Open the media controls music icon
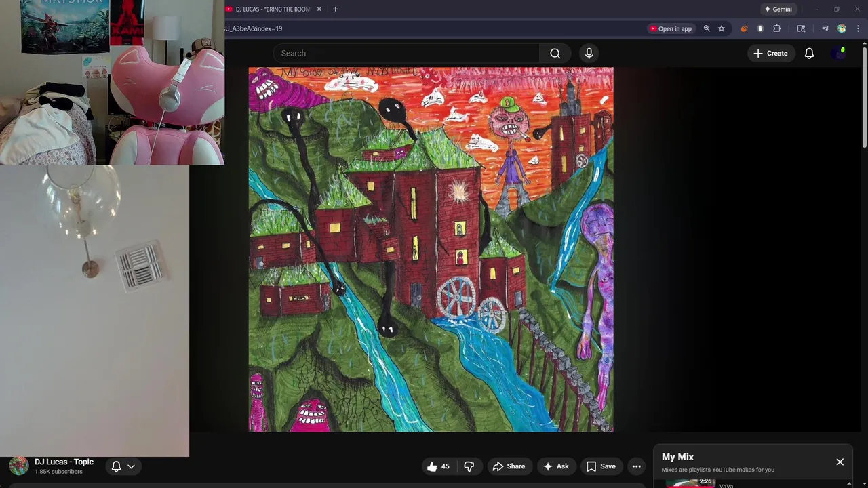Viewport: 868px width, 488px height. tap(825, 28)
